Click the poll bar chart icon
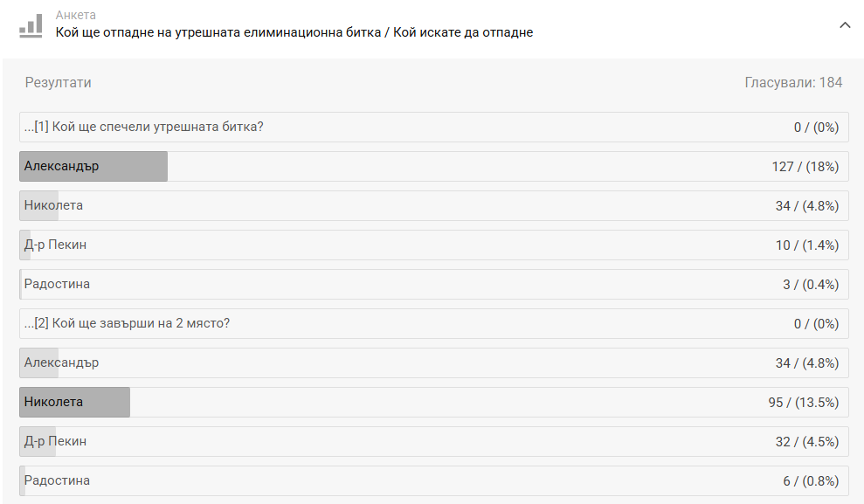Viewport: 864px width, 504px height. coord(31,25)
